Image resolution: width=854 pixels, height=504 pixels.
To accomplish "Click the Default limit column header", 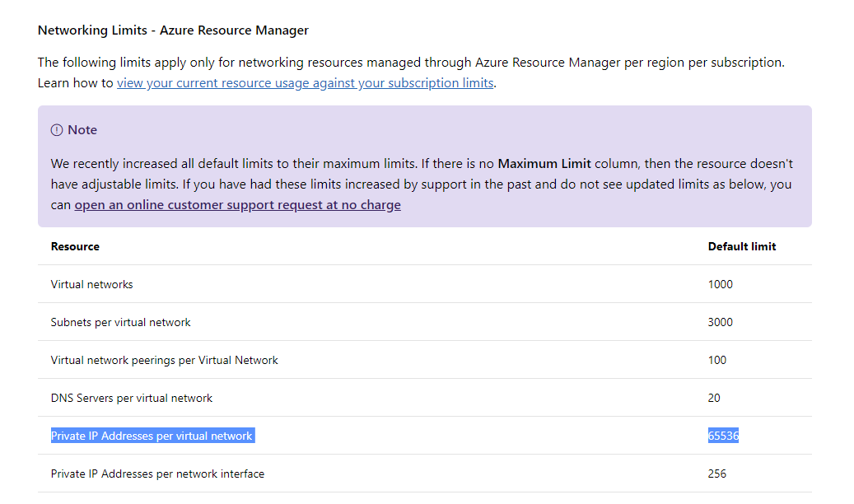I will 742,246.
